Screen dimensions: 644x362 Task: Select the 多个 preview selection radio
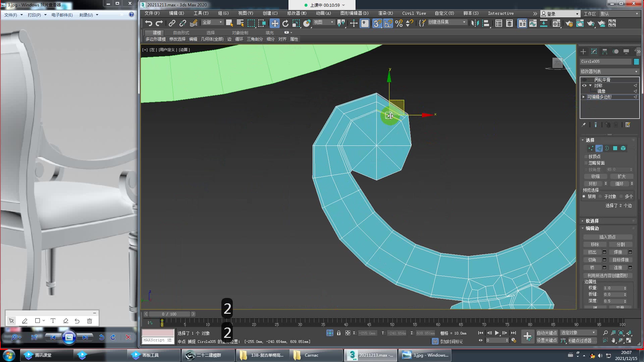click(x=622, y=196)
